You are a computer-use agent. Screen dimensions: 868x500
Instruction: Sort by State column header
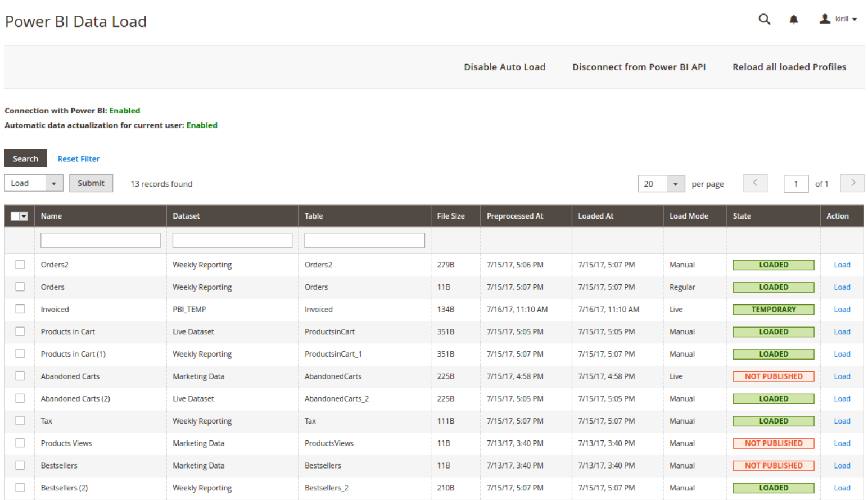click(742, 216)
